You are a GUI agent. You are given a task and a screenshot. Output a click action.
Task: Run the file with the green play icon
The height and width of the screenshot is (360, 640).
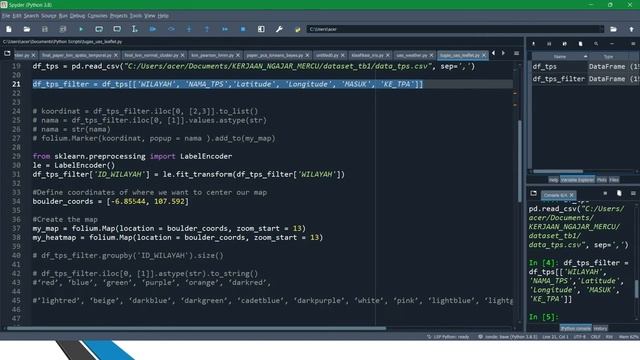click(81, 29)
